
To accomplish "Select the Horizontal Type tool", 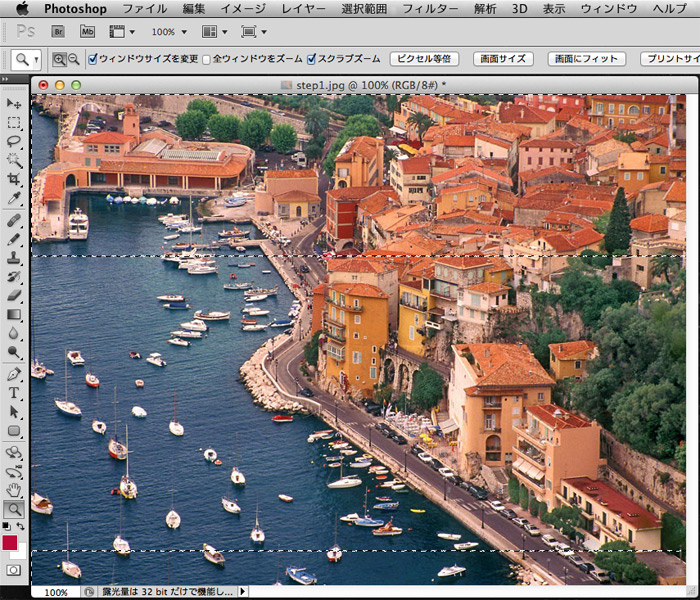I will (14, 393).
